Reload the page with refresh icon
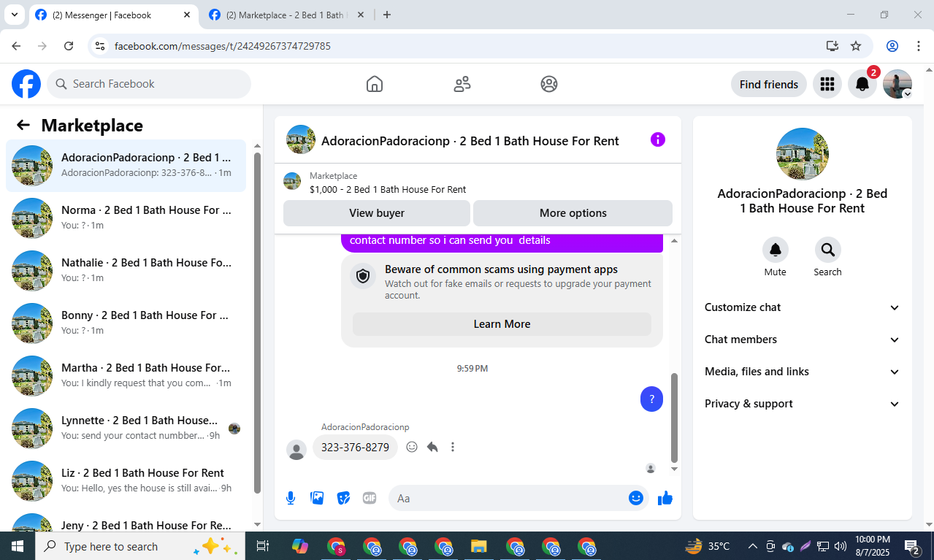934x560 pixels. [x=69, y=46]
